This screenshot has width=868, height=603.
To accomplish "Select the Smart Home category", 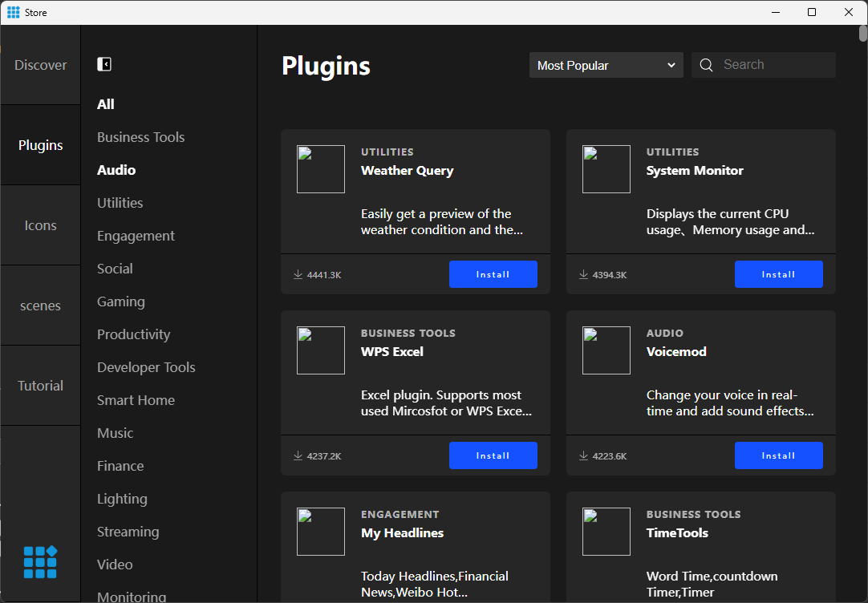I will pos(136,400).
